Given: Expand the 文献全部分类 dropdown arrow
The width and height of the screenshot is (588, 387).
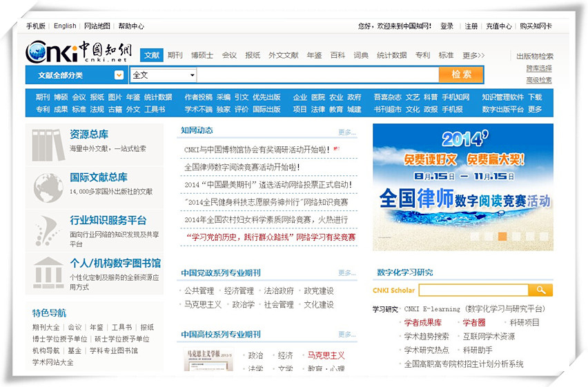Looking at the screenshot, I should 119,75.
